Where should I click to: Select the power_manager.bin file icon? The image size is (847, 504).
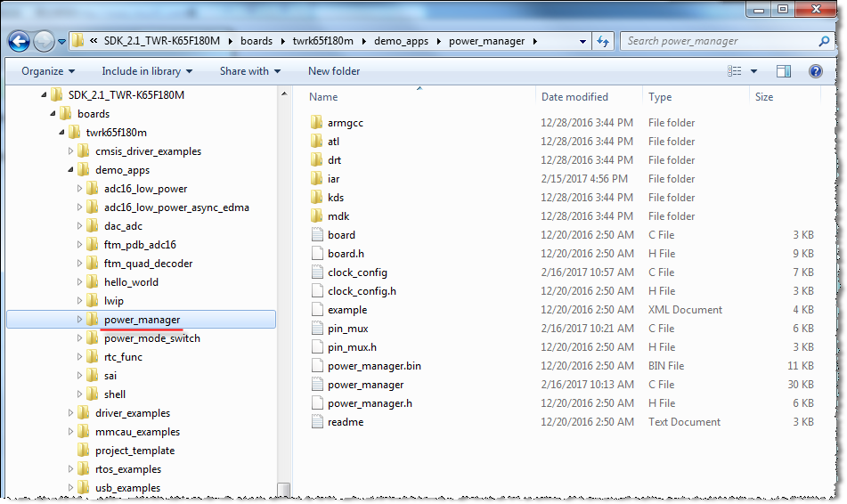point(317,366)
